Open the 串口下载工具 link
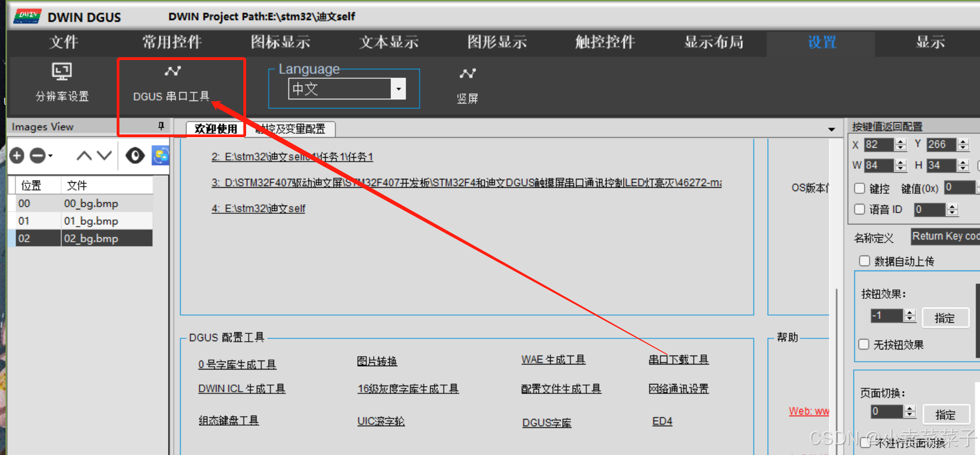Viewport: 980px width, 455px height. click(x=678, y=359)
